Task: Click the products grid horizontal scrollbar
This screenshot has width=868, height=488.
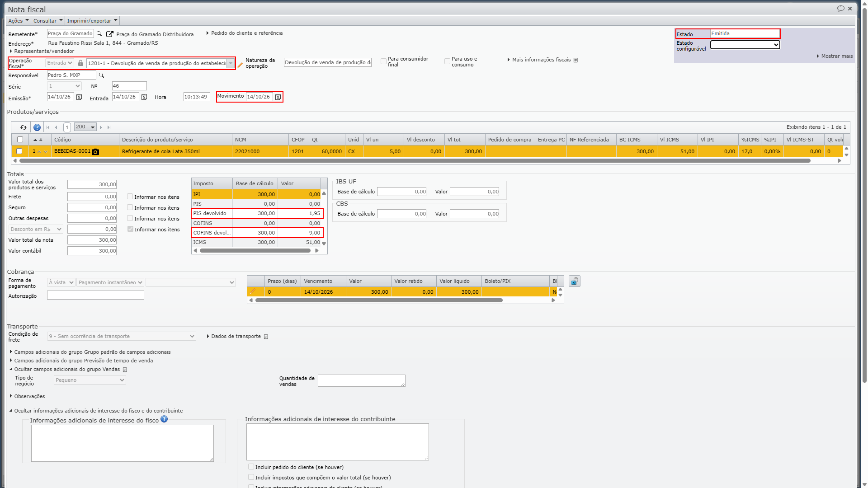Action: pyautogui.click(x=415, y=160)
